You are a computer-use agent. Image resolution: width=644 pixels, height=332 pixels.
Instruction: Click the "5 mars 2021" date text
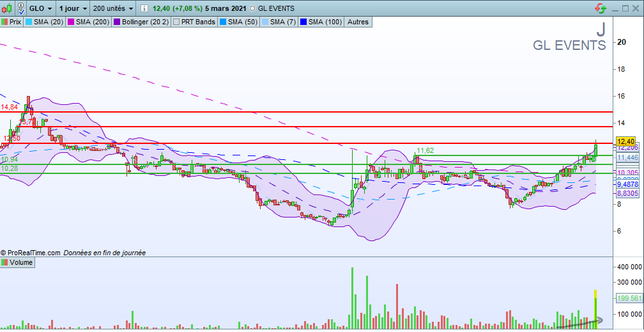226,8
